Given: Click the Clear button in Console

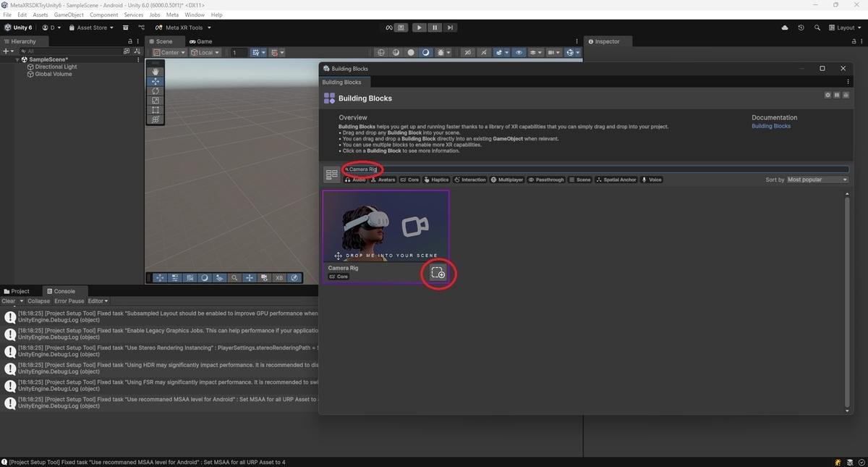Looking at the screenshot, I should tap(9, 301).
